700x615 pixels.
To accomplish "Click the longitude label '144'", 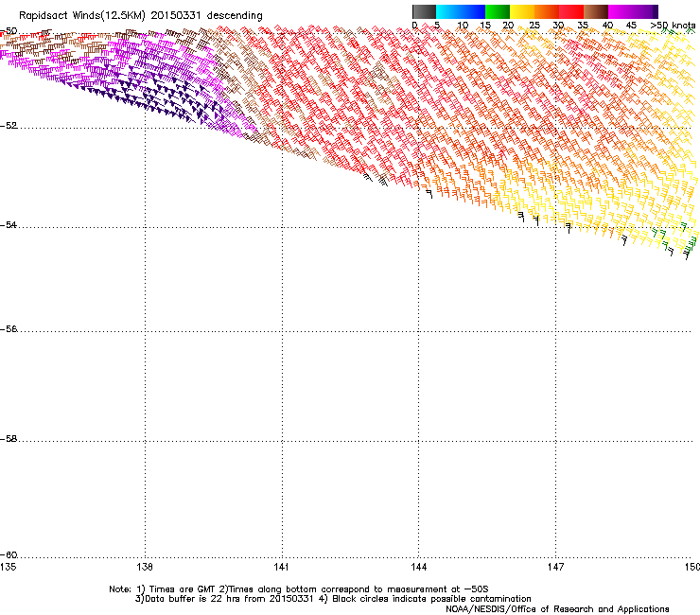I will point(418,567).
